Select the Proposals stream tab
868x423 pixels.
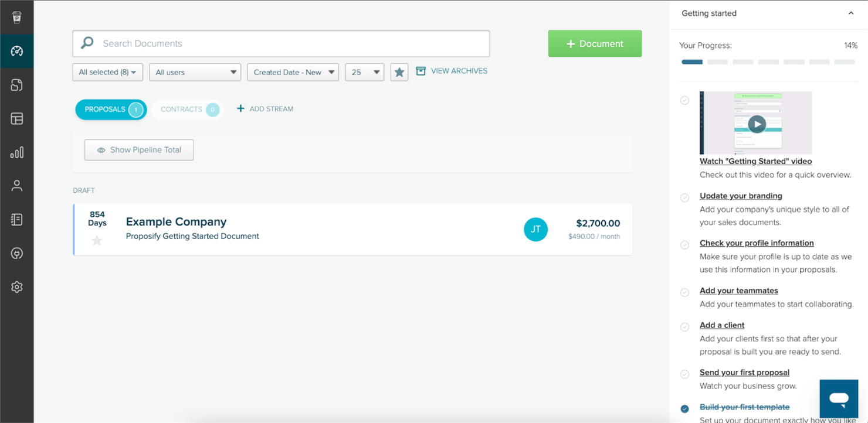[x=111, y=109]
